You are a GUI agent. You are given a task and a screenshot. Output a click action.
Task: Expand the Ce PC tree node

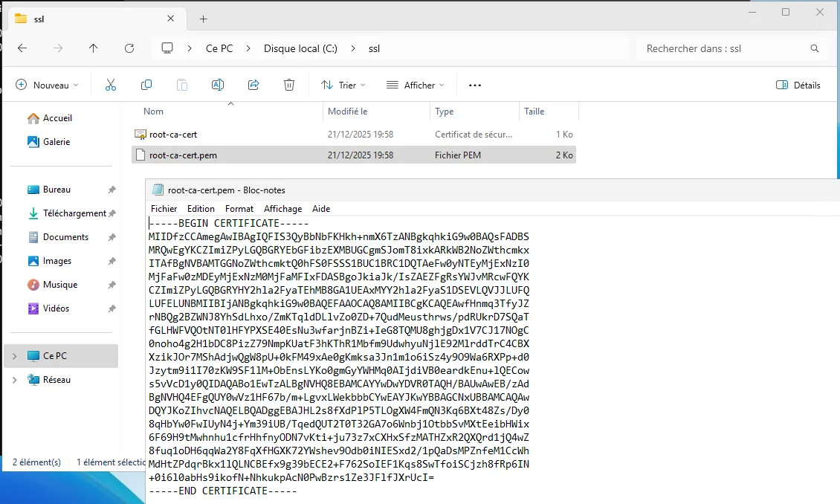point(14,357)
